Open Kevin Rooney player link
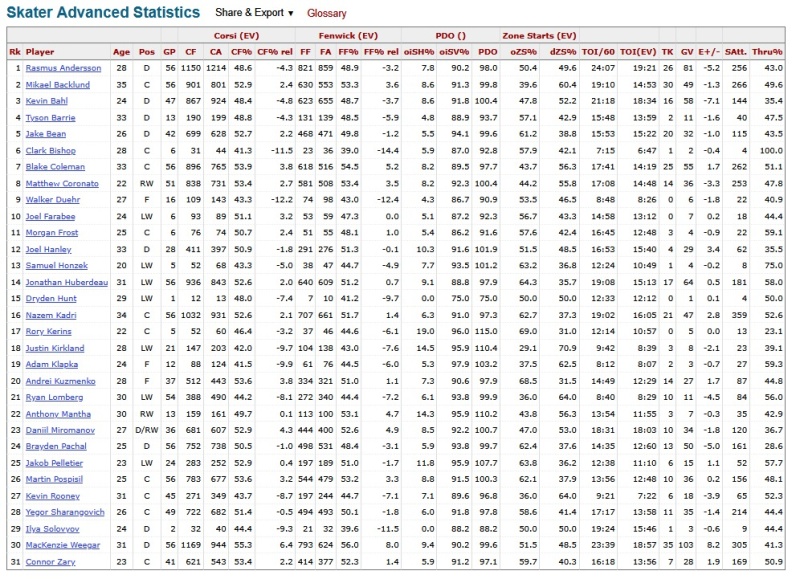Screen dimensions: 800x579 coord(53,496)
